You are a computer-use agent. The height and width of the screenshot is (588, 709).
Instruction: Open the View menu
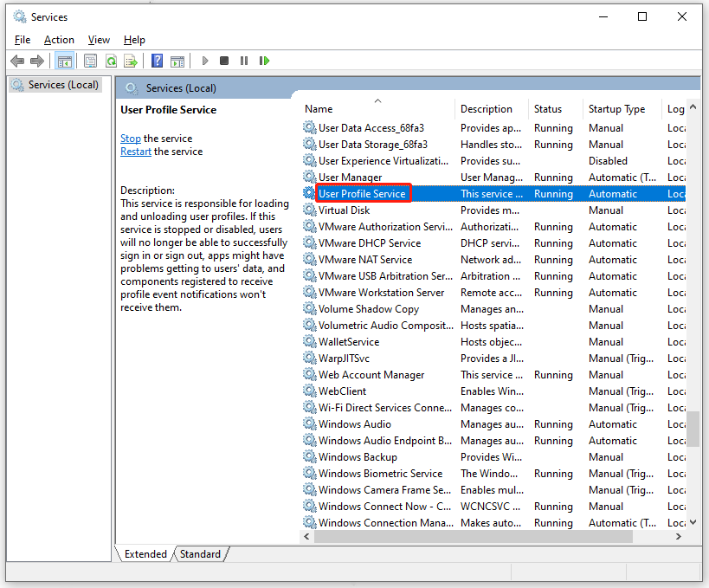[x=99, y=40]
